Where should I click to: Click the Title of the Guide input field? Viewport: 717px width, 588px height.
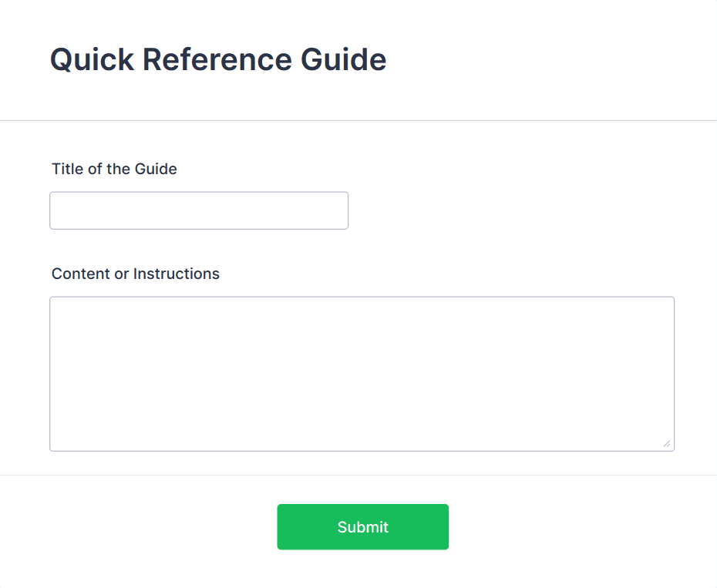click(199, 210)
